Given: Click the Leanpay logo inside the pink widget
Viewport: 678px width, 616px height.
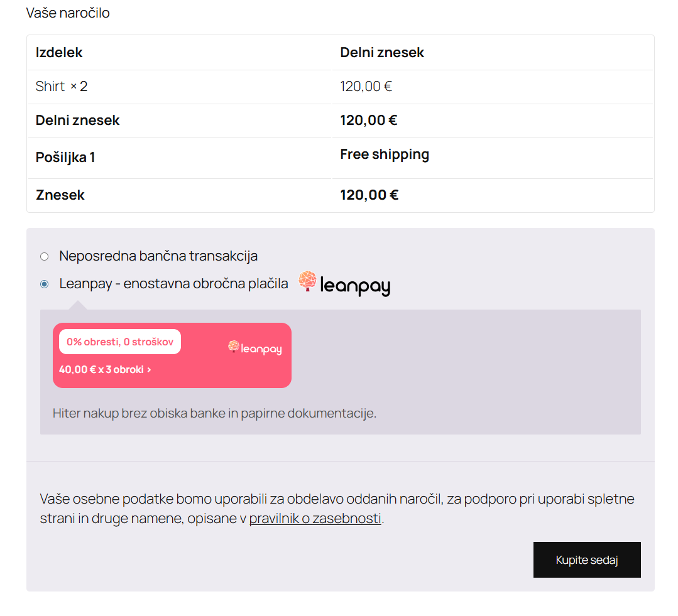Looking at the screenshot, I should (254, 348).
